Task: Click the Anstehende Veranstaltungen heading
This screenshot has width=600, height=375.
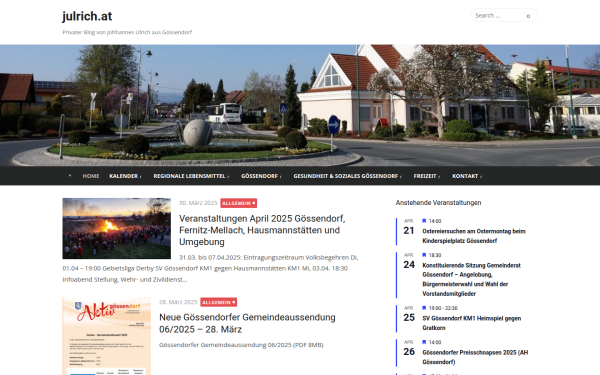Action: click(438, 202)
